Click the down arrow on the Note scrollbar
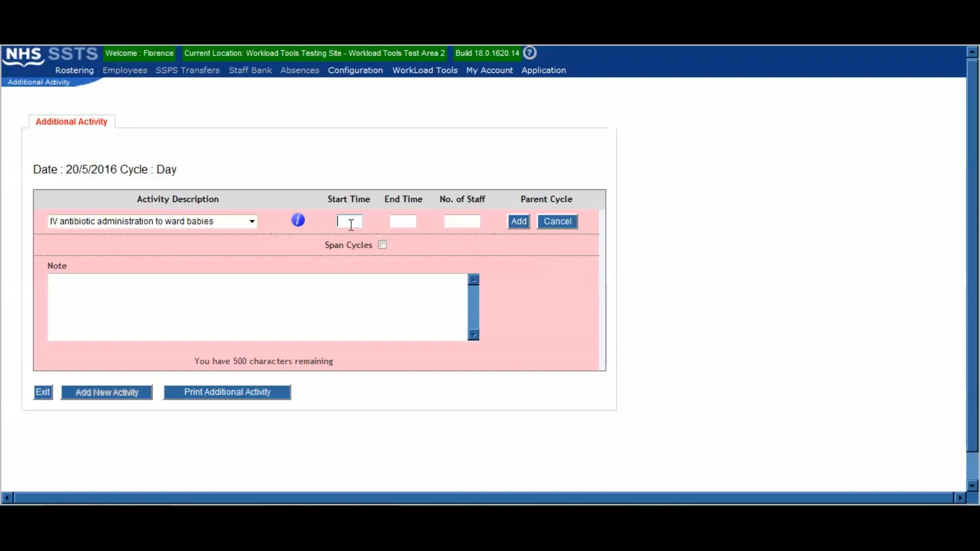 pyautogui.click(x=474, y=335)
